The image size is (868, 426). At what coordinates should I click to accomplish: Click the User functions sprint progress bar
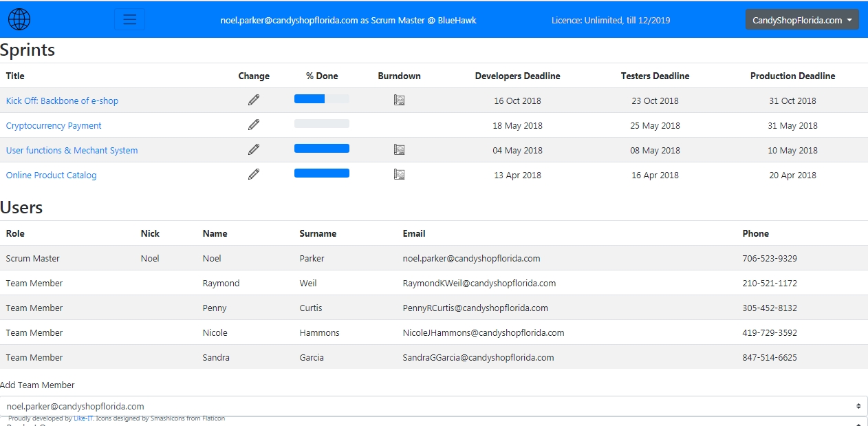tap(322, 149)
